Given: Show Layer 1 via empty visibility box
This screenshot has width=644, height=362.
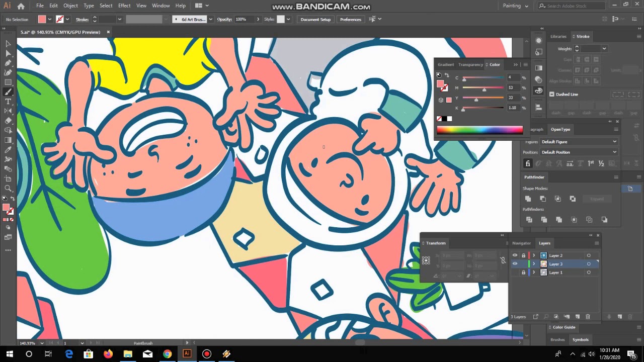Looking at the screenshot, I should 515,273.
